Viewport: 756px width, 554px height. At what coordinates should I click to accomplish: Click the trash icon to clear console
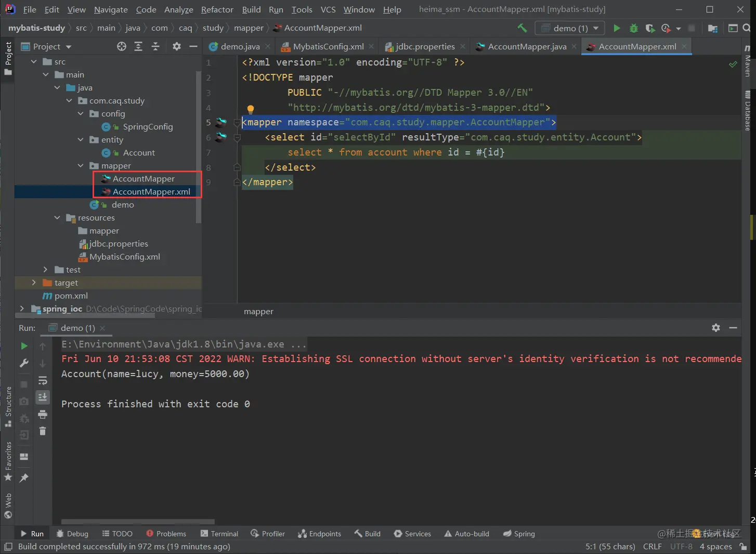tap(43, 431)
